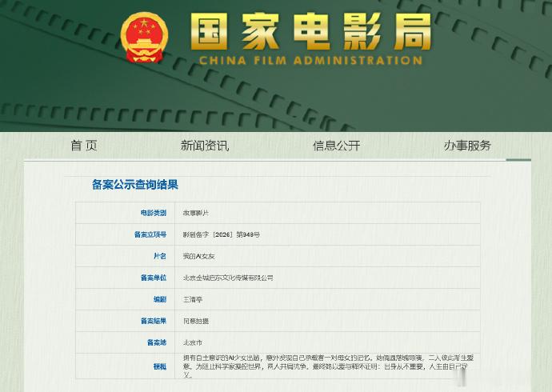
Task: Click the national emblem logo in header
Action: point(144,38)
